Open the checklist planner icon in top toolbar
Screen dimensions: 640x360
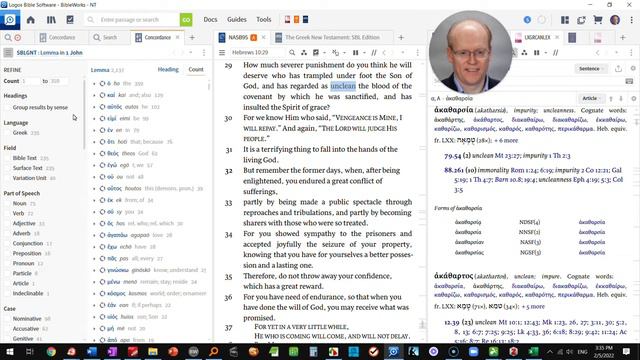tap(70, 20)
